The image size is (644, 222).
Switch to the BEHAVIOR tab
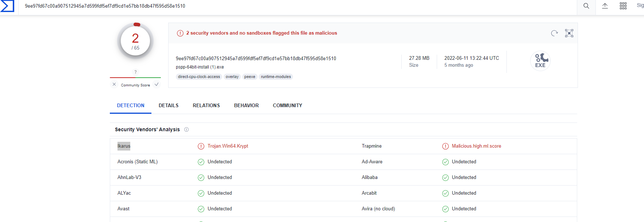[246, 105]
